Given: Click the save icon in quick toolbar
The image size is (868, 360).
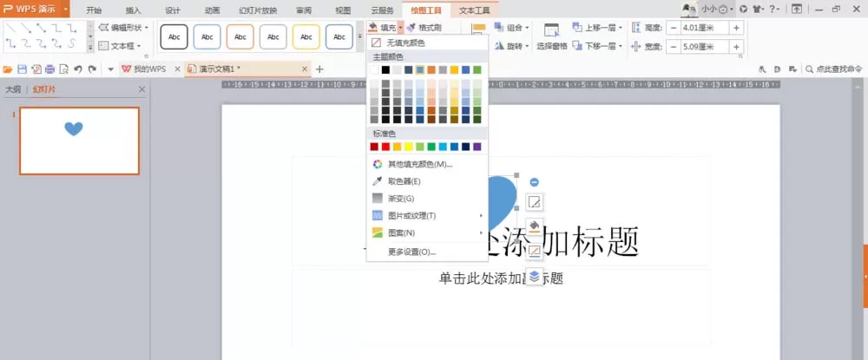Looking at the screenshot, I should (x=23, y=69).
